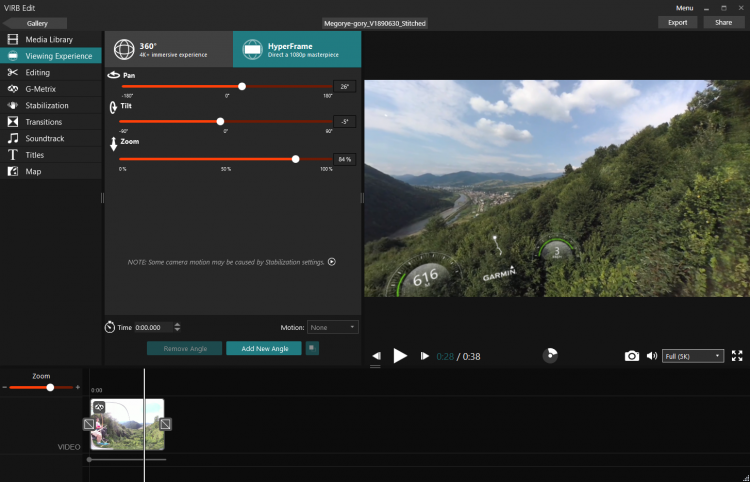Step to the next frame
750x482 pixels.
[424, 356]
